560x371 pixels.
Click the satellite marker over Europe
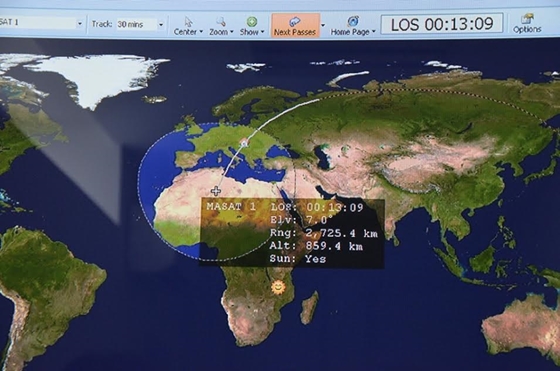244,143
